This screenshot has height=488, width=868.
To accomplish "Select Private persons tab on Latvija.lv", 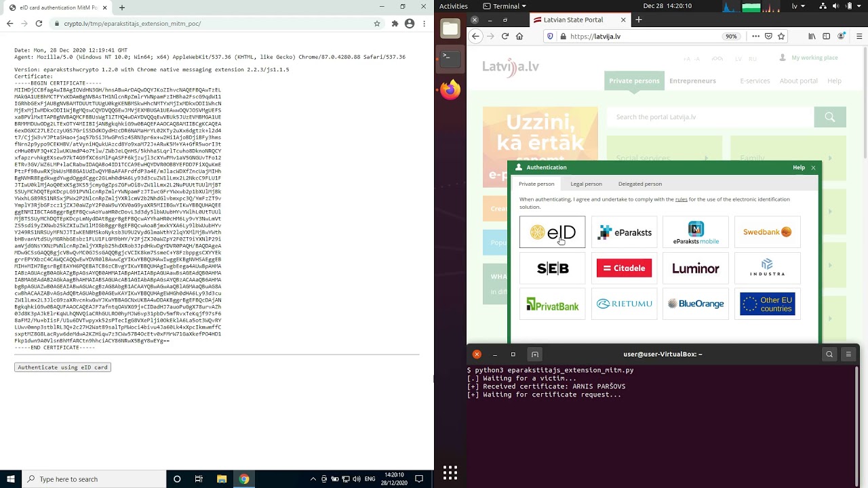I will 634,81.
